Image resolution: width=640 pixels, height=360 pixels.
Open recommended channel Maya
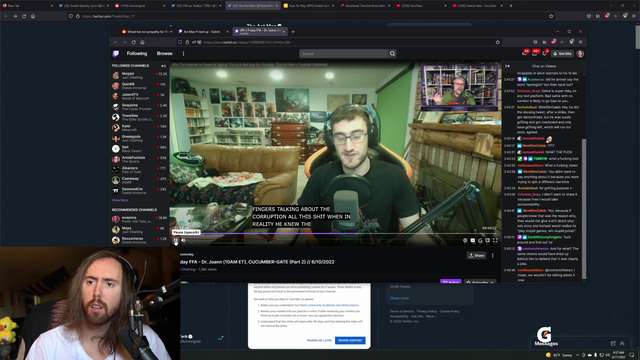point(140,229)
